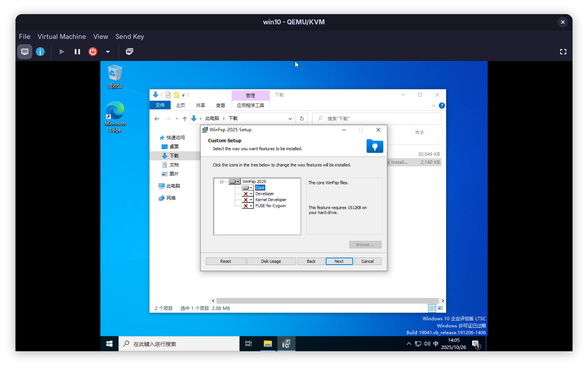Screen dimensions: 588x368
Task: Open the Kernel Developer feature dropdown
Action: tap(248, 200)
